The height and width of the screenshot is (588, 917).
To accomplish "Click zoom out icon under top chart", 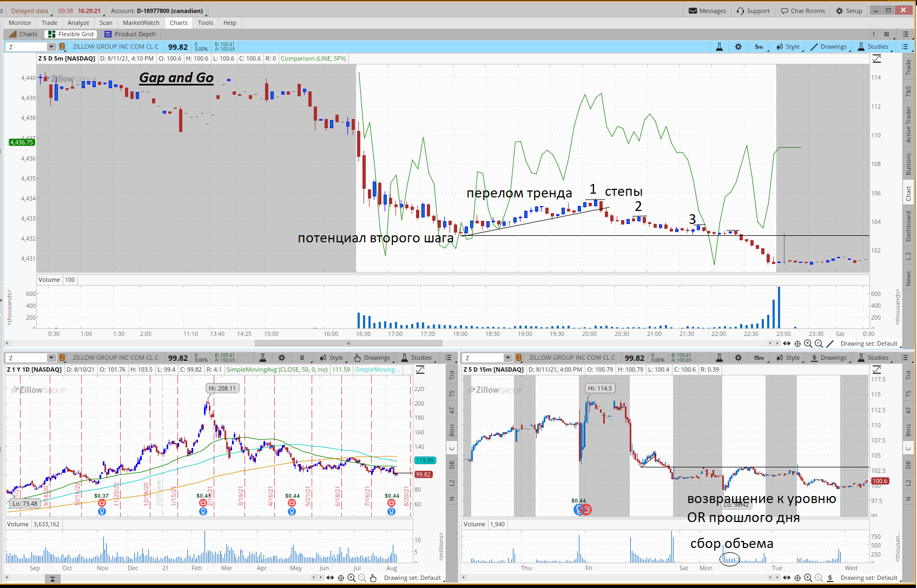I will pos(819,343).
